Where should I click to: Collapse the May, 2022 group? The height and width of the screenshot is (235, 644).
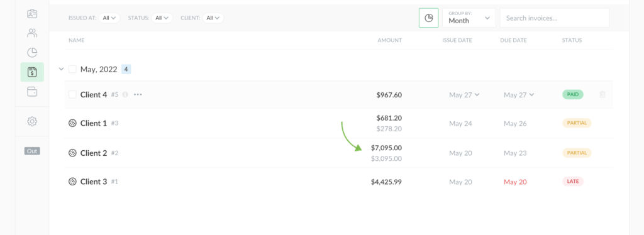(x=61, y=69)
